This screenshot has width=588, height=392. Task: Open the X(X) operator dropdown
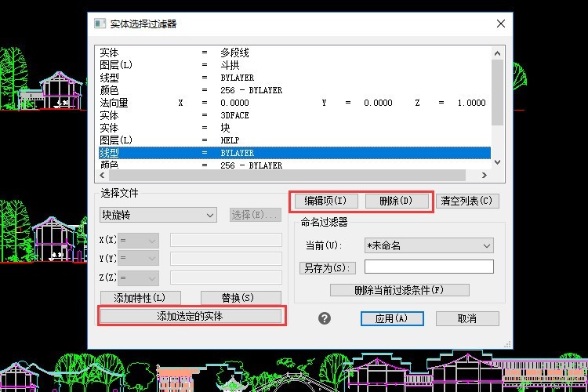point(138,241)
